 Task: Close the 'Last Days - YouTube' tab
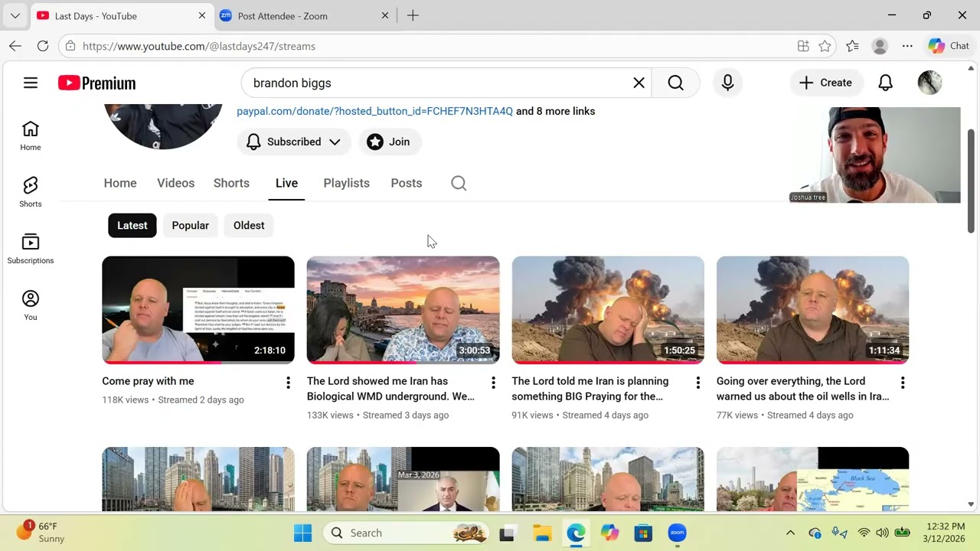(x=202, y=15)
